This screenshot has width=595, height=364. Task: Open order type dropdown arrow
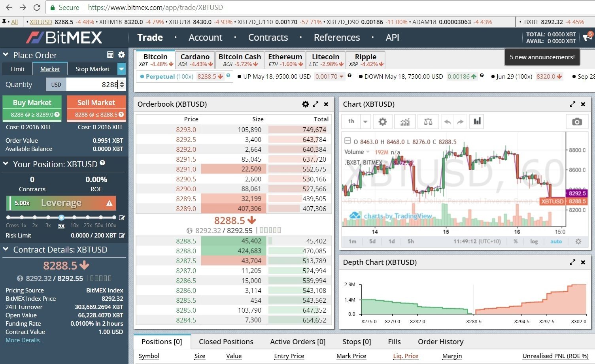click(x=121, y=69)
